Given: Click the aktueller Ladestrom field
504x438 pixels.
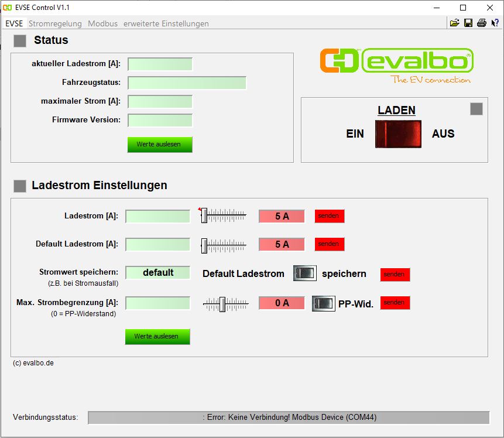Looking at the screenshot, I should (160, 64).
